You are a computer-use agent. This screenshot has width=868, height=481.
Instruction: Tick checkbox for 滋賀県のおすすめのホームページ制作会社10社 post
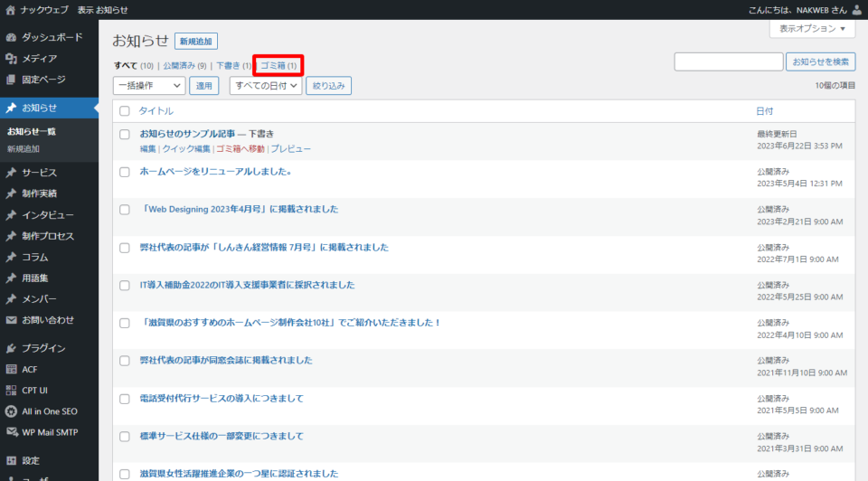(125, 324)
